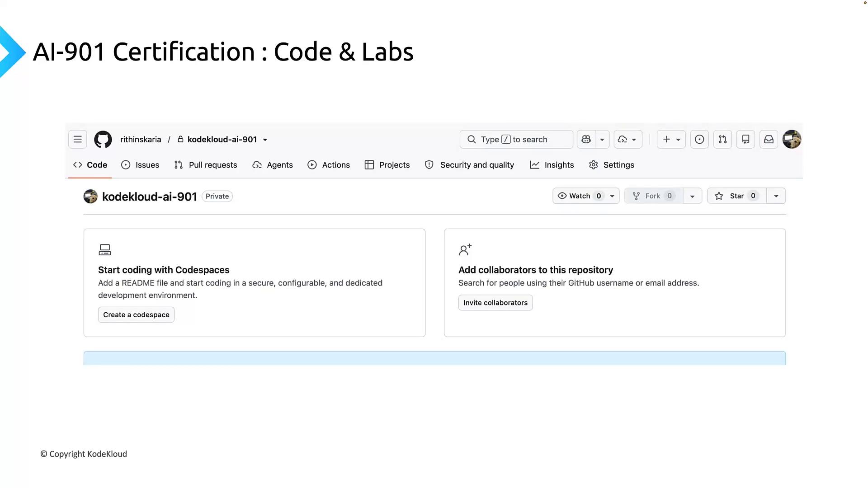Click the Fork button

[x=654, y=196]
